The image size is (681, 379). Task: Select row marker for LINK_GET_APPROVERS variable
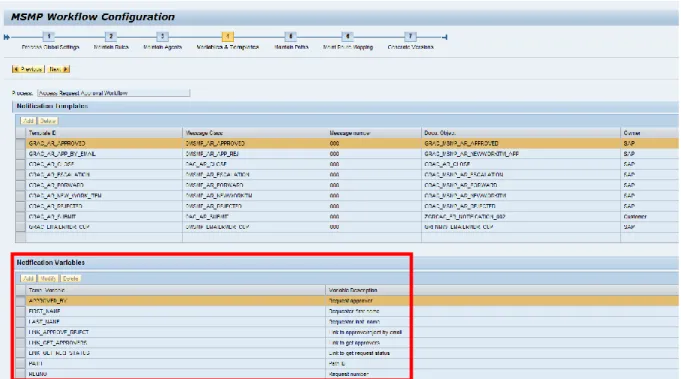tap(20, 342)
